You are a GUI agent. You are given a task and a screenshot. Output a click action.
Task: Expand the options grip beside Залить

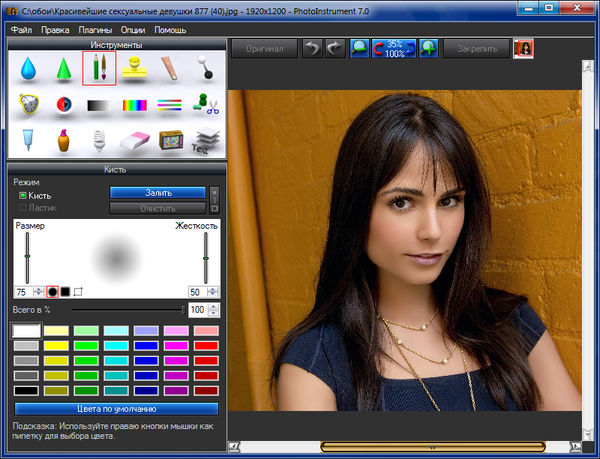click(x=213, y=199)
